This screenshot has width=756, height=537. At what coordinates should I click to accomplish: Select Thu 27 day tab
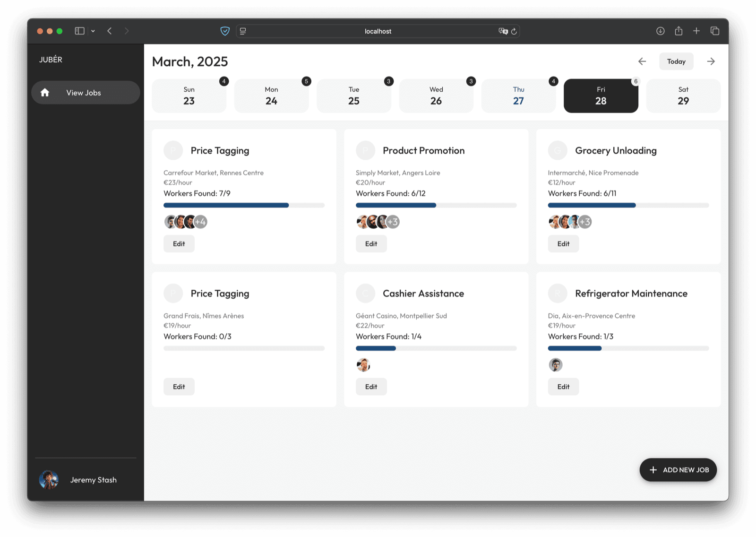point(518,96)
